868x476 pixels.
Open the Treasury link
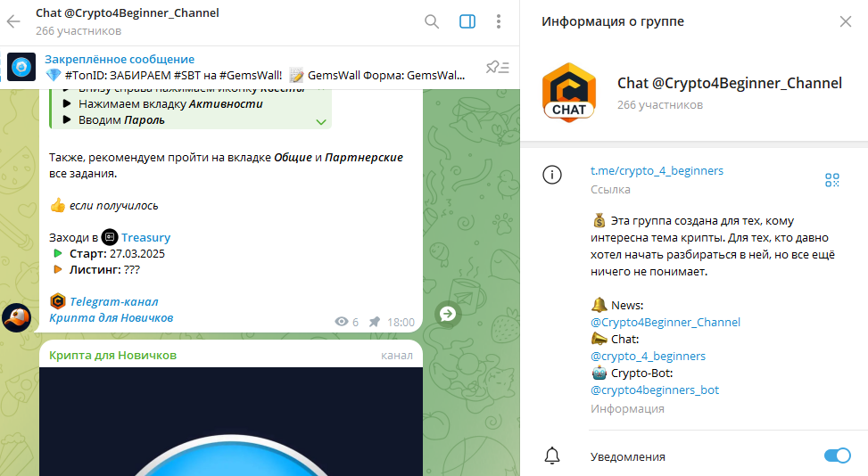click(x=145, y=237)
